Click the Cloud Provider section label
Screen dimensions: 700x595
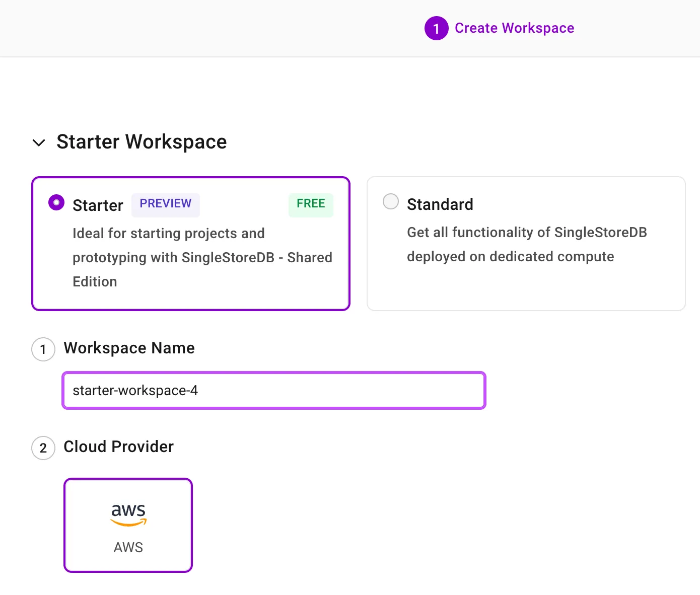(118, 447)
